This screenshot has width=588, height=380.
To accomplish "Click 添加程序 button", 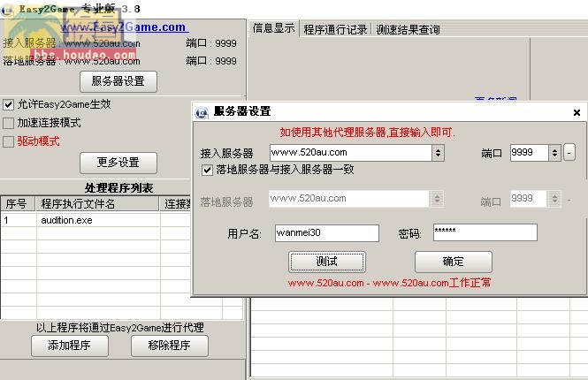I will (x=70, y=346).
